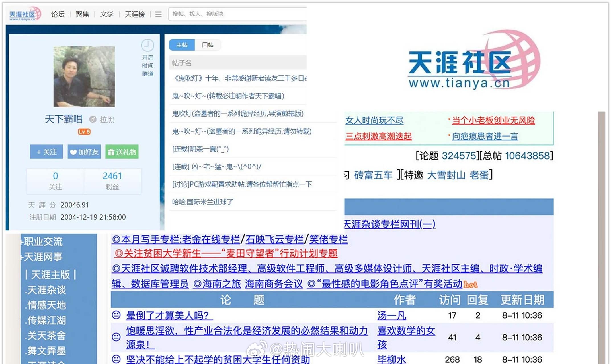
Task: Open post [讨论]PC游戏配置求助帖
Action: click(242, 184)
